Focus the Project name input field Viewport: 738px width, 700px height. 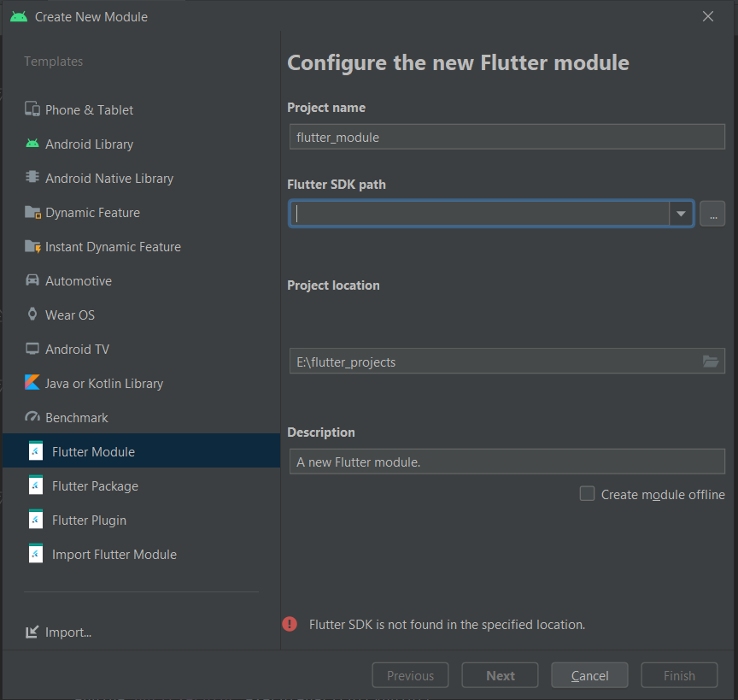pyautogui.click(x=507, y=137)
